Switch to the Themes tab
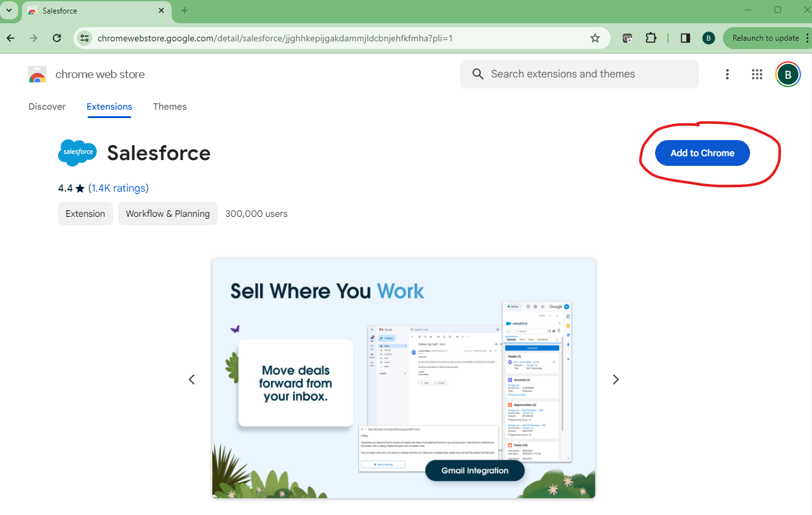 pyautogui.click(x=170, y=106)
